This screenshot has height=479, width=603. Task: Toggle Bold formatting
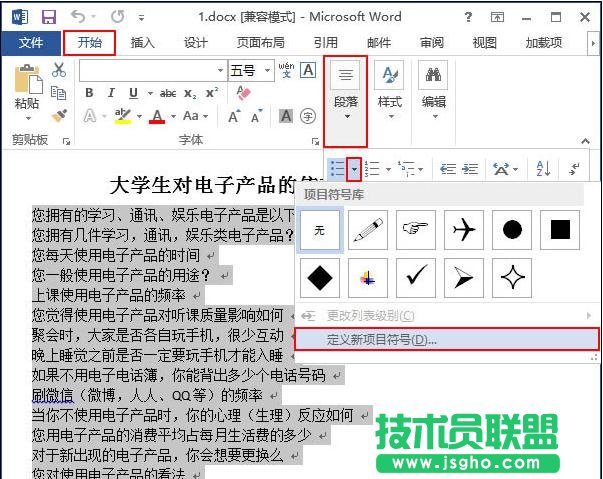[89, 93]
